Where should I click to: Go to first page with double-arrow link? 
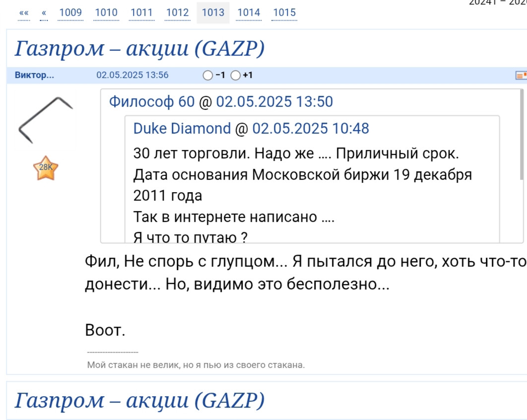[x=24, y=13]
